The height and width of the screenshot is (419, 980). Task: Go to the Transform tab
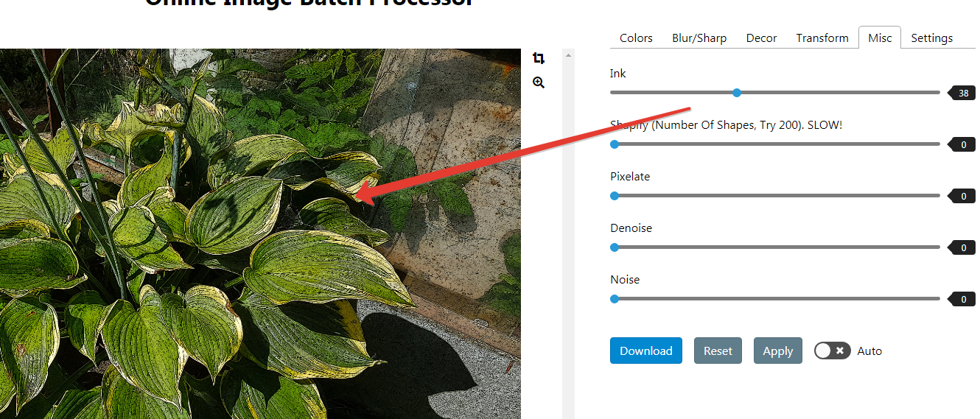(822, 38)
